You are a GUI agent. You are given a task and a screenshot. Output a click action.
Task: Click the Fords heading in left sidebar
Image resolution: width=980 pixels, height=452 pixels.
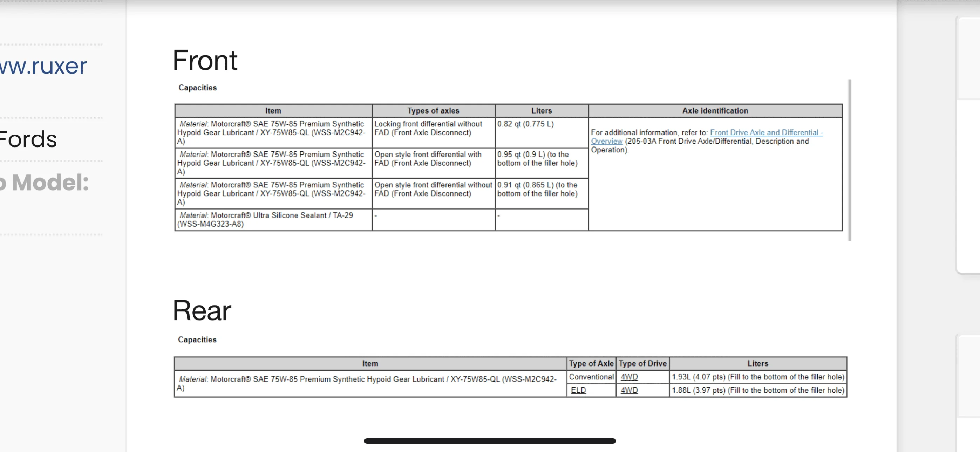pyautogui.click(x=28, y=139)
